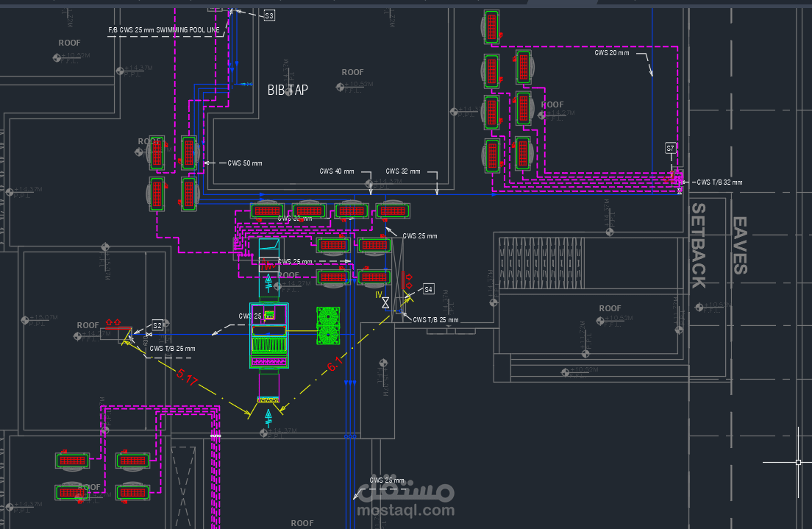The image size is (812, 529).
Task: Click the CWS 50 mm pipe label
Action: [245, 163]
